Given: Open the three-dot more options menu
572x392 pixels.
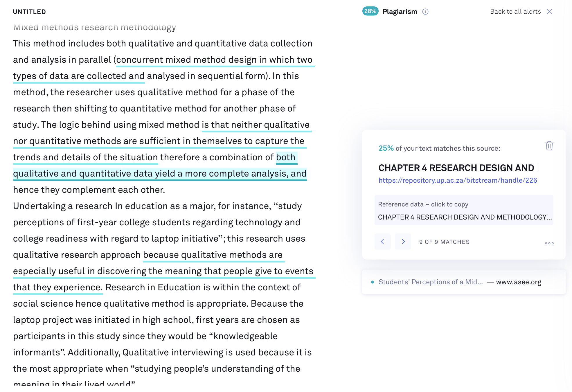Looking at the screenshot, I should (x=549, y=243).
